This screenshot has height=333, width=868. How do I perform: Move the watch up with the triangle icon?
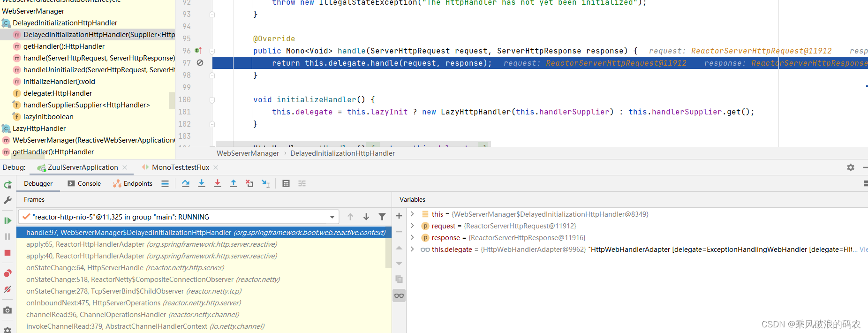pos(399,248)
